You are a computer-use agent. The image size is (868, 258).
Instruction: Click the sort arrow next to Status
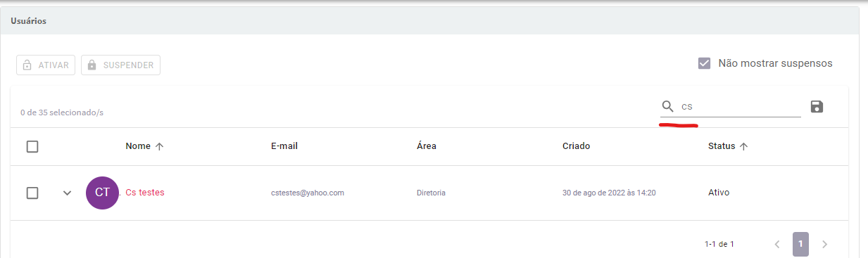click(743, 146)
